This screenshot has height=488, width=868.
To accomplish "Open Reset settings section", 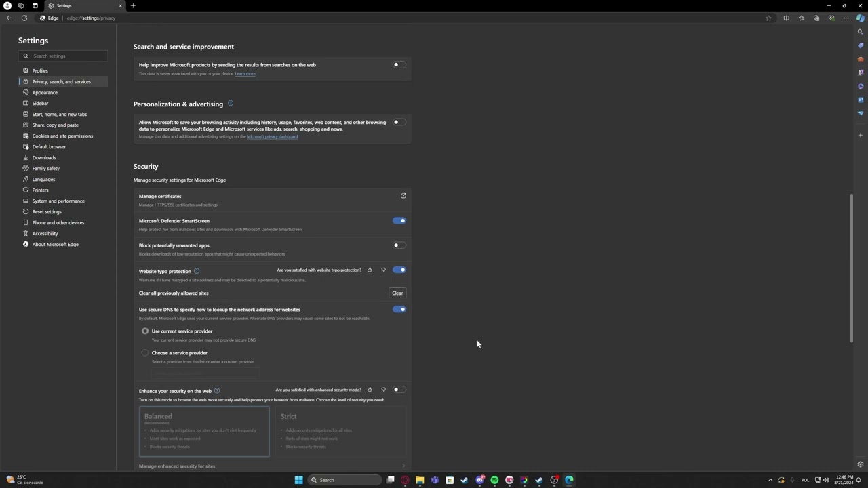I will tap(62, 211).
